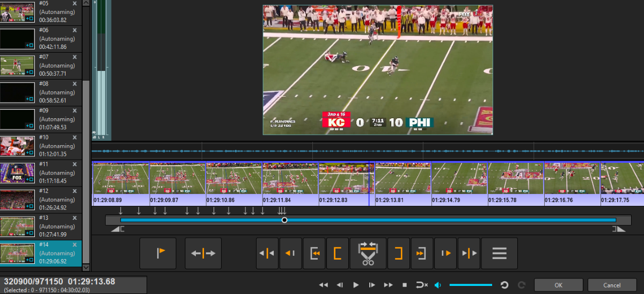Set the mark-in with the left bracket
Viewport: 644px width, 294px height.
pyautogui.click(x=338, y=253)
